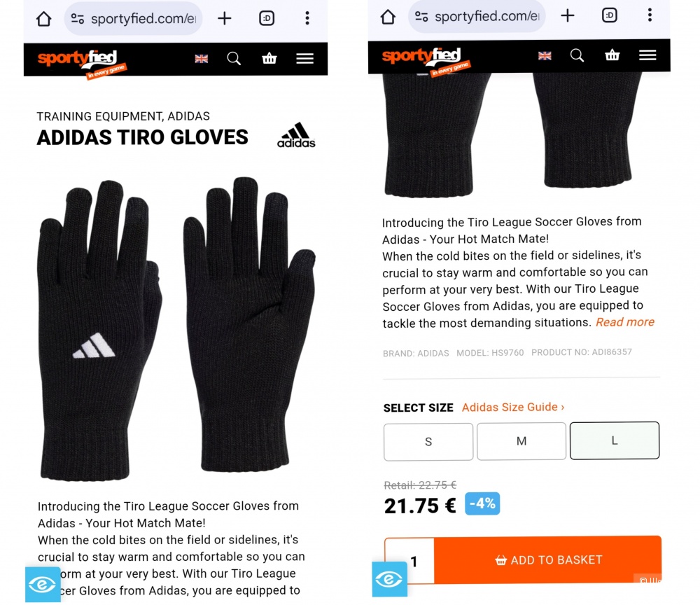
Task: Open hamburger menu in right site header
Action: (647, 55)
